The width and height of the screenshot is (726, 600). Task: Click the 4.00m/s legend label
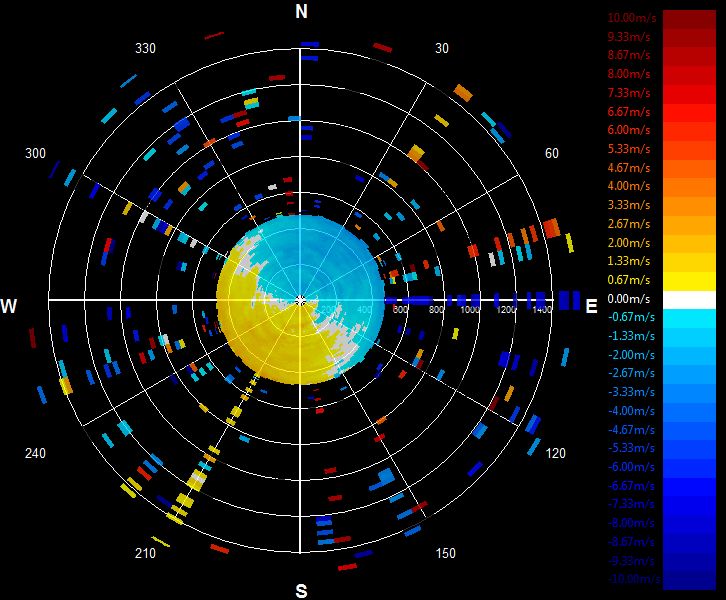[x=629, y=186]
